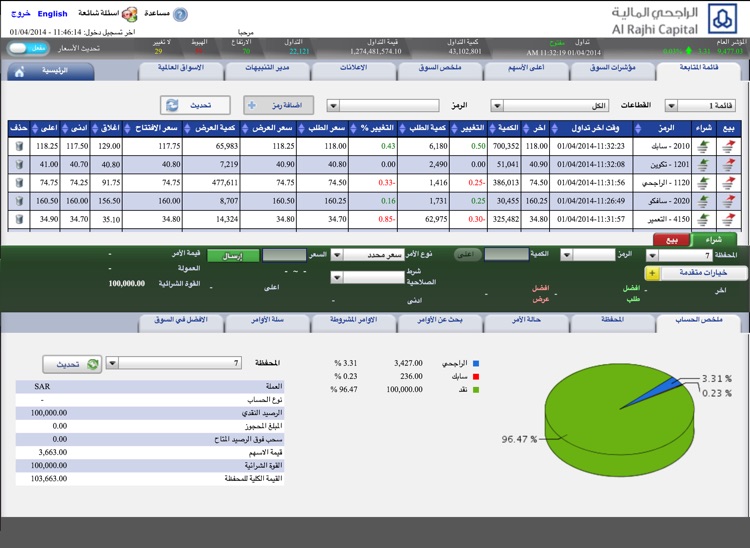Select the green buy (شراء) order toggle
Viewport: 750px width, 548px height.
[x=714, y=240]
